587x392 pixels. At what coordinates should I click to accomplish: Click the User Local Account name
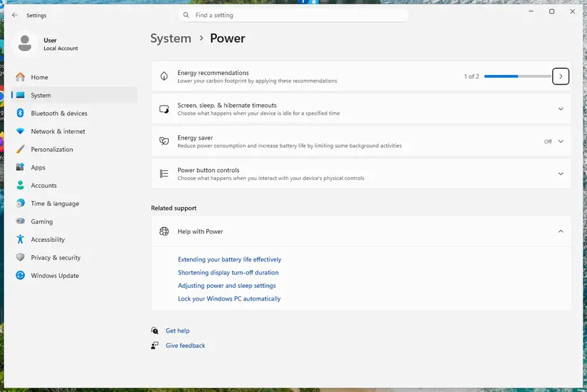[61, 44]
